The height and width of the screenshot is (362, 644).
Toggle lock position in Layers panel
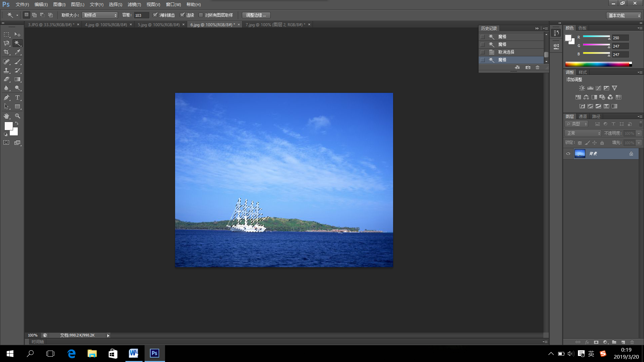594,143
